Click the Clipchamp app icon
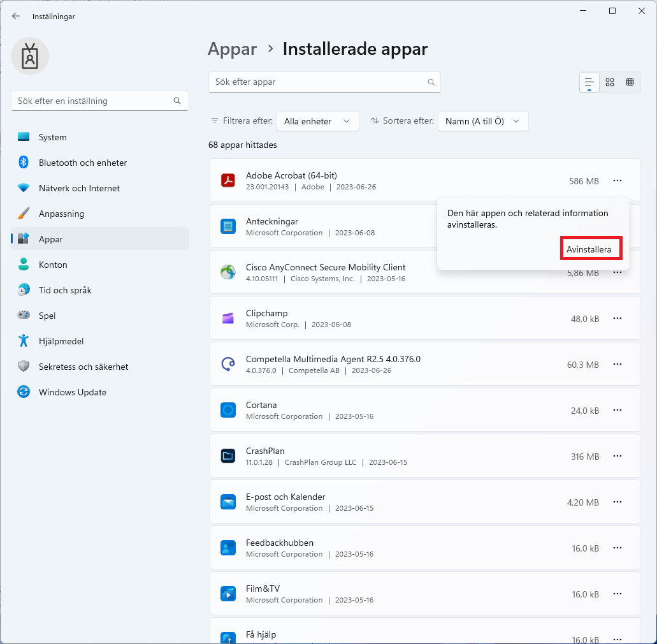The width and height of the screenshot is (657, 644). (x=228, y=318)
